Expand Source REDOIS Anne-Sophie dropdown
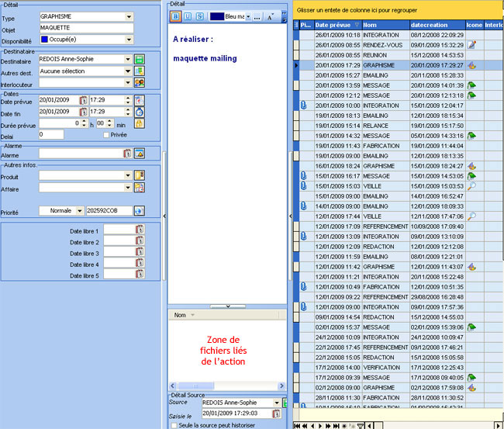Image resolution: width=504 pixels, height=429 pixels. point(277,403)
